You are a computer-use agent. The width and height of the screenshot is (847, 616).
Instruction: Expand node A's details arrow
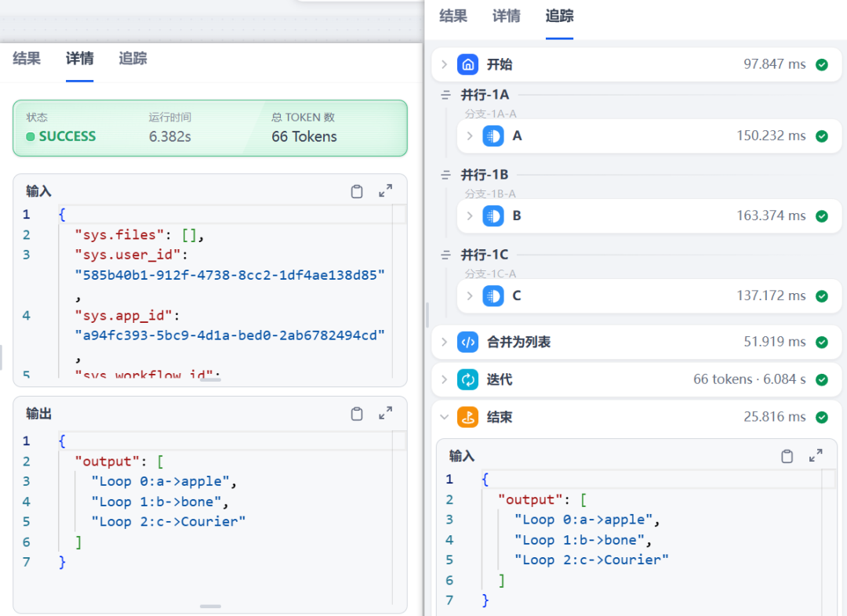pyautogui.click(x=470, y=136)
